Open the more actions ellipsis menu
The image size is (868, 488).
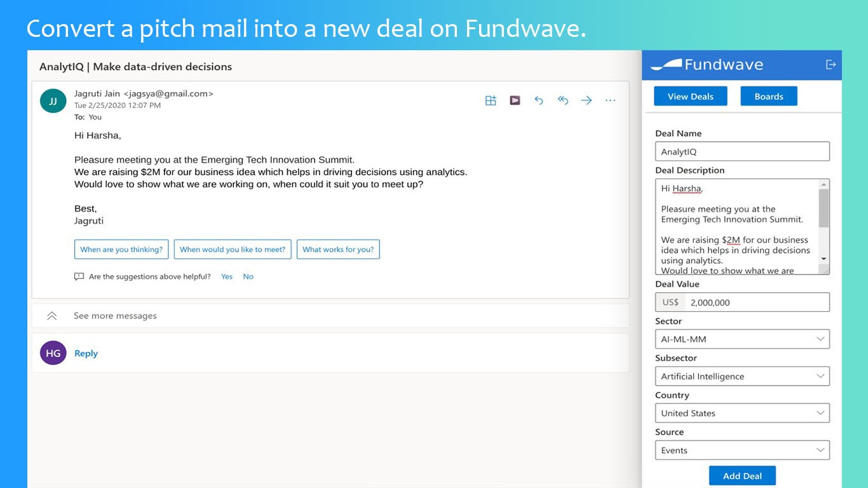(x=611, y=100)
